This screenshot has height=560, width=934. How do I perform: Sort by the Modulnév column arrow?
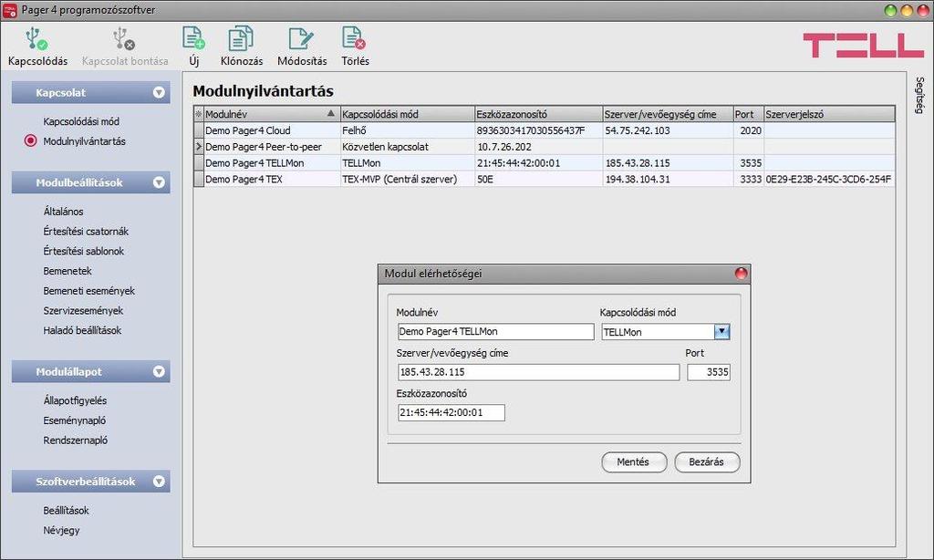click(331, 113)
